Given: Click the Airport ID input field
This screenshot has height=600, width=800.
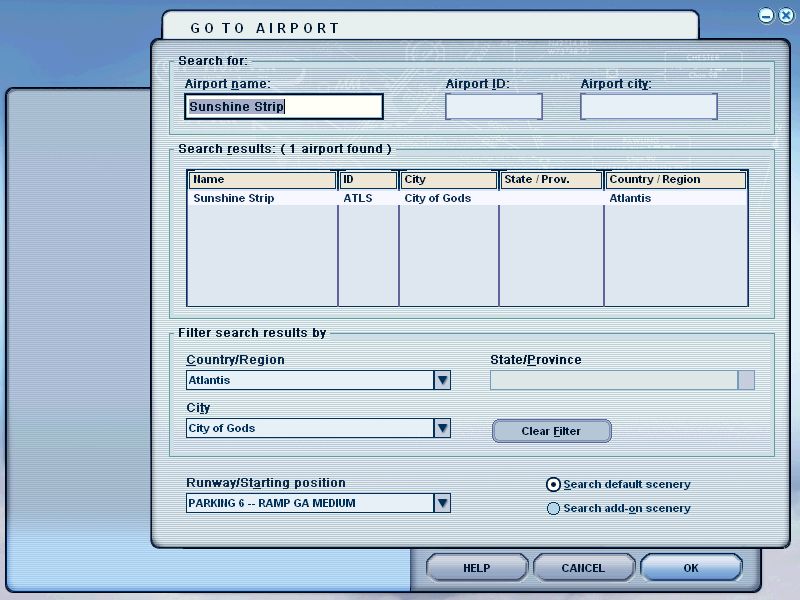Looking at the screenshot, I should click(493, 107).
